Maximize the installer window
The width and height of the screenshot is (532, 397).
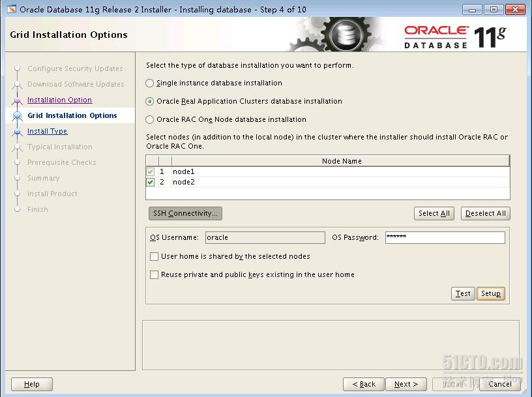494,10
